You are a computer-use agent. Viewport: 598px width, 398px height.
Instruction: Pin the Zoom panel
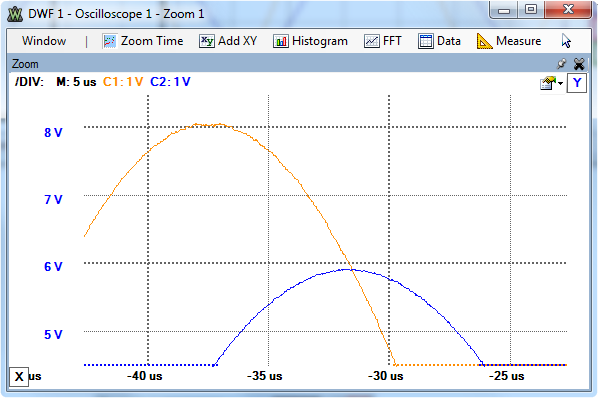click(x=561, y=64)
